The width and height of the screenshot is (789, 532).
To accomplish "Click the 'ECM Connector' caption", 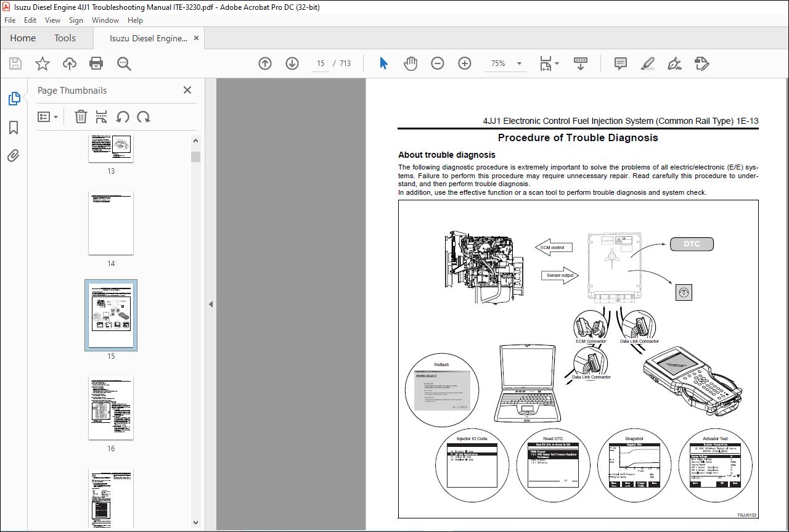I will pyautogui.click(x=591, y=341).
